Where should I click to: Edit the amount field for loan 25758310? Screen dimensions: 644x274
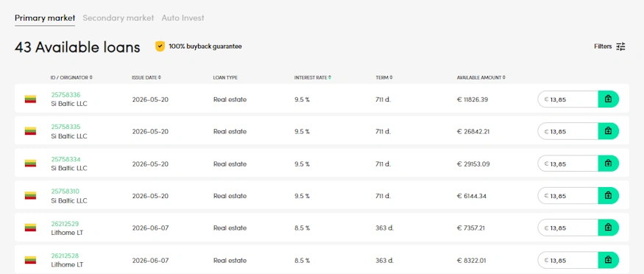point(568,195)
